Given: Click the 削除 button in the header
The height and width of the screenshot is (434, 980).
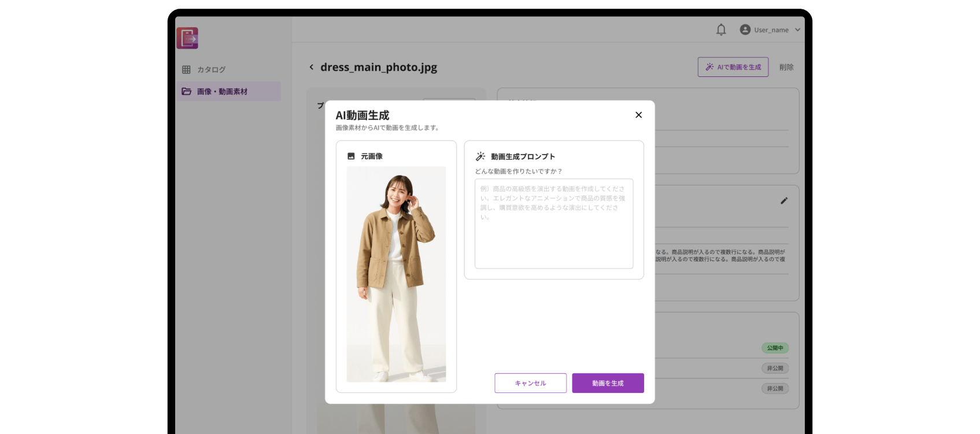Looking at the screenshot, I should [786, 67].
